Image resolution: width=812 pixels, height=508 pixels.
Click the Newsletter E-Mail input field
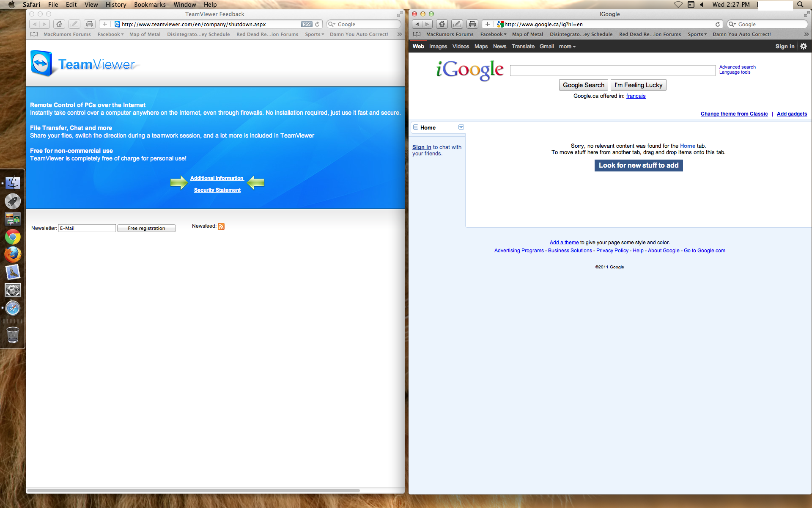(87, 228)
